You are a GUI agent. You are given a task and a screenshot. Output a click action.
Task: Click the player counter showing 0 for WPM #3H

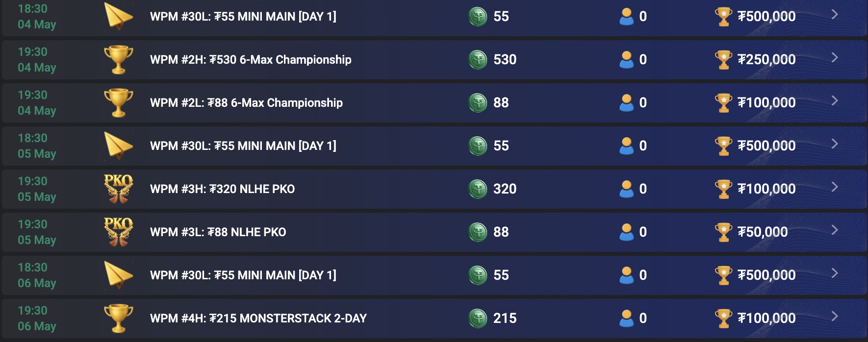point(634,189)
